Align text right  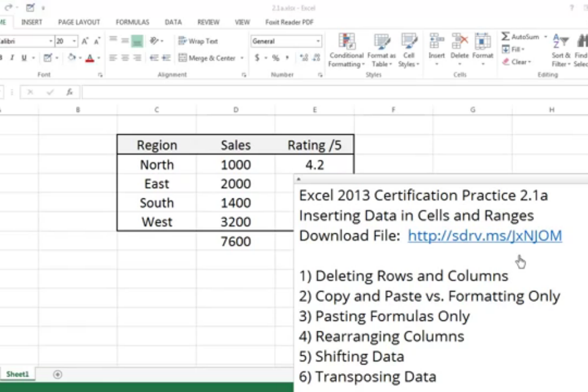(137, 58)
